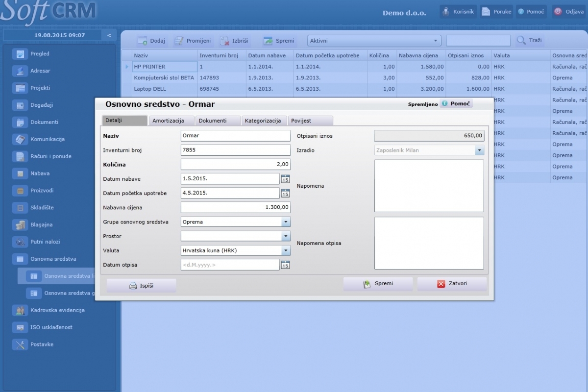
Task: Open the Valuta currency dropdown
Action: pos(286,250)
